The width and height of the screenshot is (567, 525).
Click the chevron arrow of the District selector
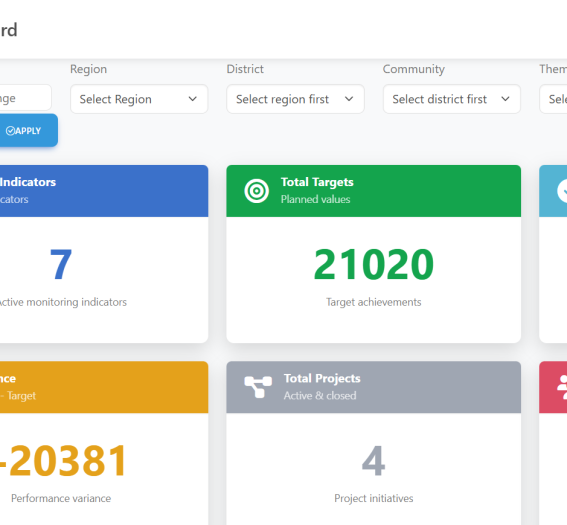click(x=349, y=99)
